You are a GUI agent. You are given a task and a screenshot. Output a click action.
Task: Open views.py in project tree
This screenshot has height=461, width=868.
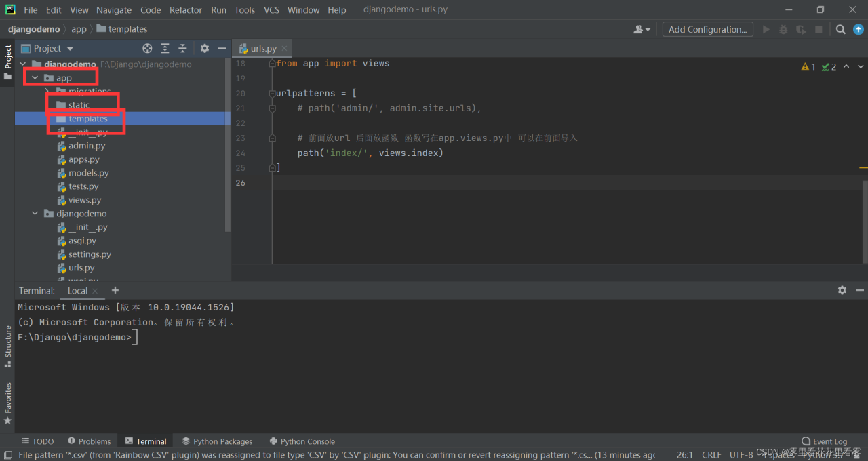[85, 200]
